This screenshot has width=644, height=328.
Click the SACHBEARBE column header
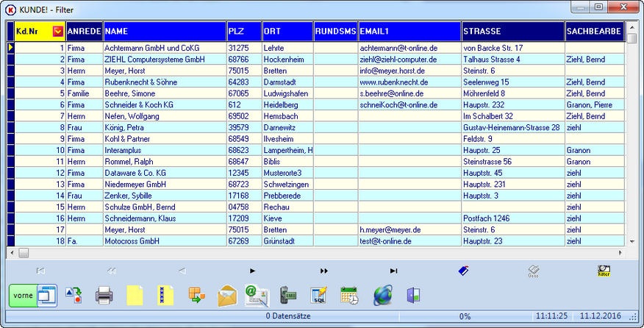click(x=595, y=31)
